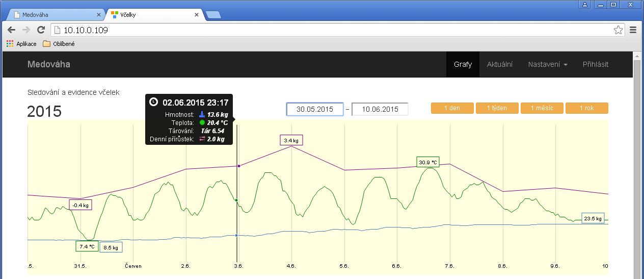The image size is (644, 279).
Task: Click the 8.5 kg weight label
Action: pyautogui.click(x=111, y=247)
